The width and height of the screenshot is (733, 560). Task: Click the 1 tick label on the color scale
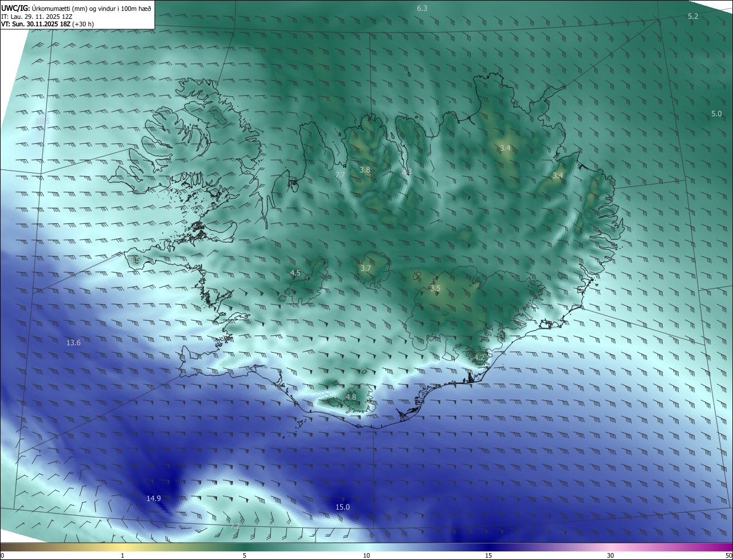coord(123,555)
